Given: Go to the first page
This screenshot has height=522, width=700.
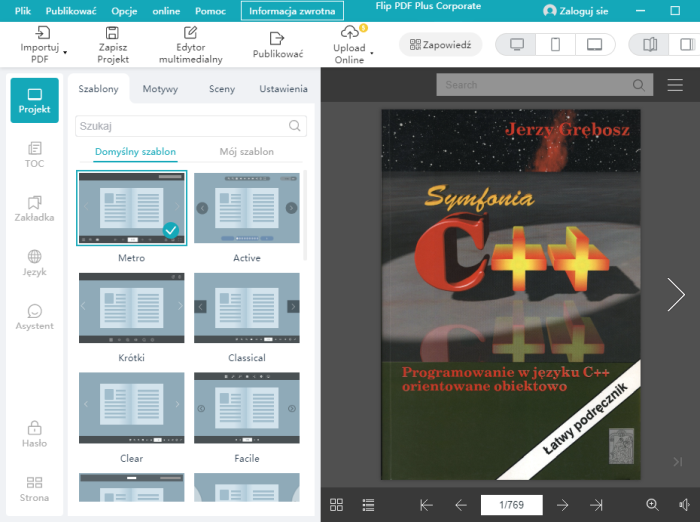Looking at the screenshot, I should [x=426, y=505].
